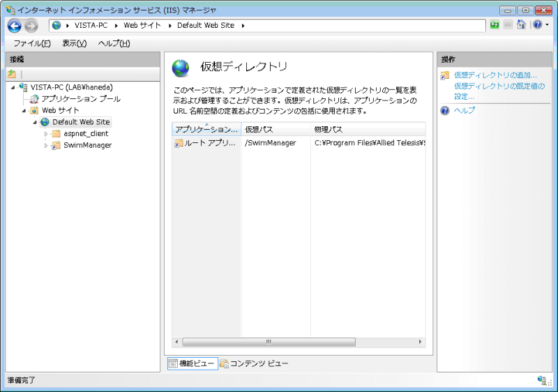Click the aspnet_client folder icon
Viewport: 558px width, 392px height.
56,134
